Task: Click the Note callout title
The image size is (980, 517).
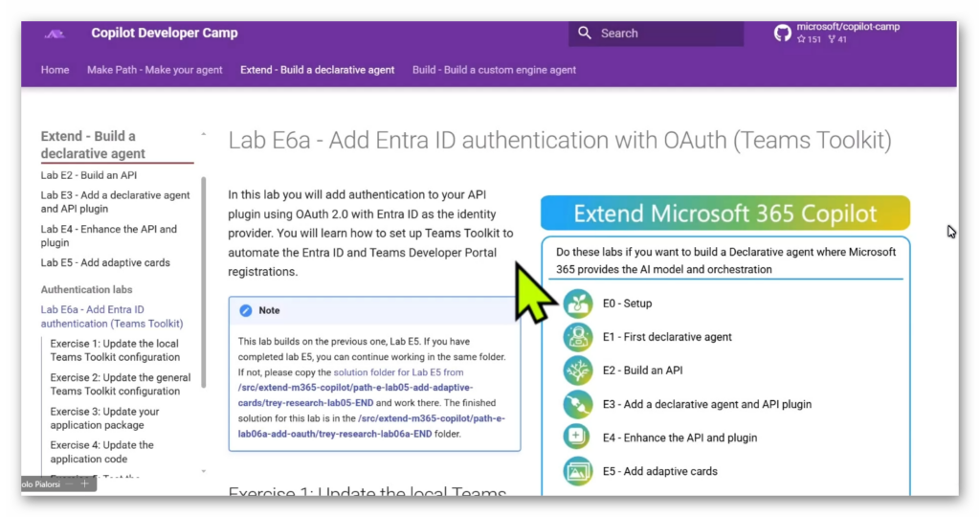Action: tap(269, 311)
